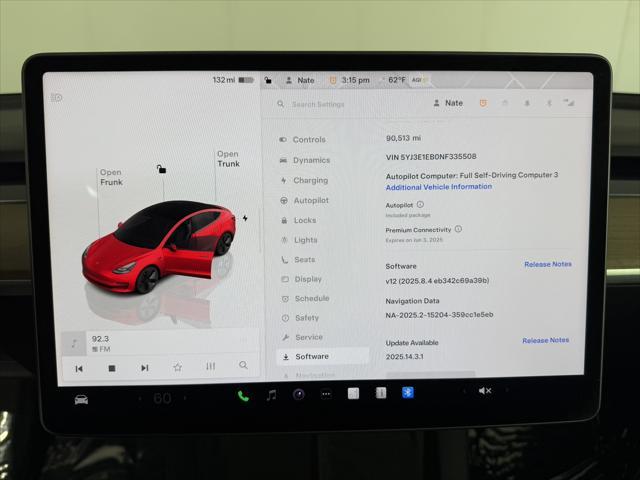Image resolution: width=640 pixels, height=480 pixels.
Task: Tap Open Trunk label
Action: (x=229, y=159)
